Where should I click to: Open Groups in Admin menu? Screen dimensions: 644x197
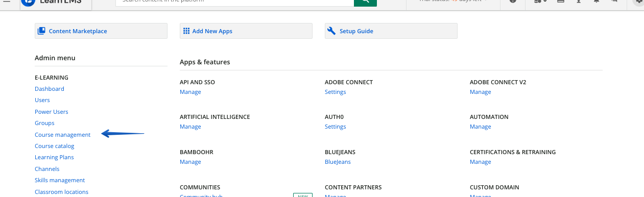point(44,123)
